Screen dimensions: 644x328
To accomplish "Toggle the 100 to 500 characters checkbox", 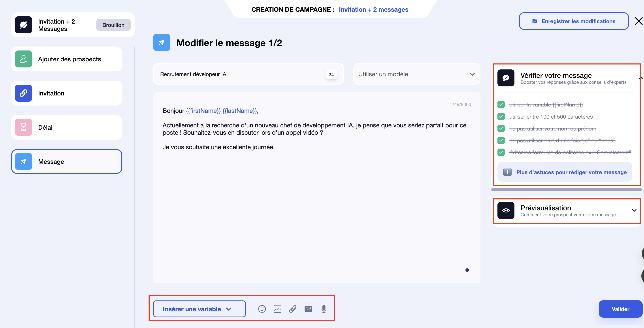I will click(501, 116).
